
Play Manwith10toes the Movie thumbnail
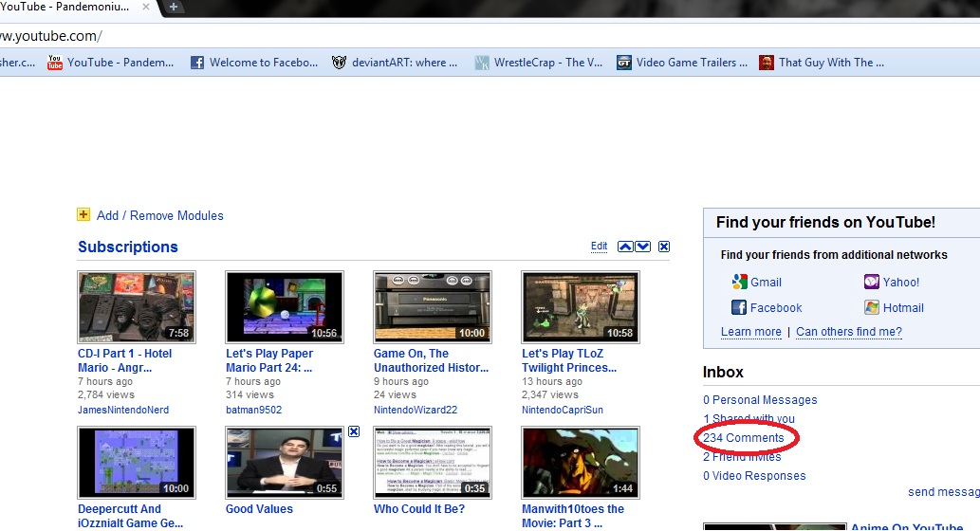point(581,463)
